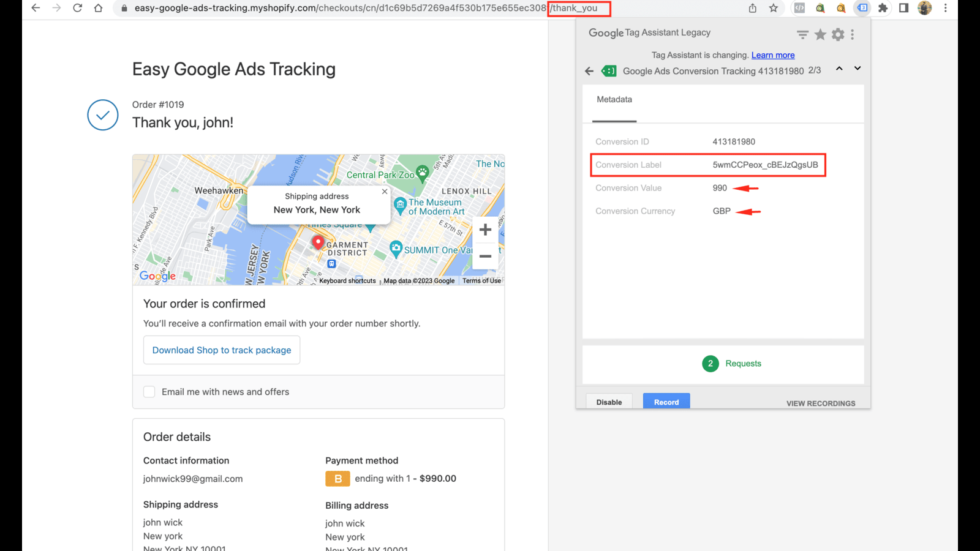Image resolution: width=980 pixels, height=551 pixels.
Task: Open the Tag Assistant filter icon
Action: [802, 35]
